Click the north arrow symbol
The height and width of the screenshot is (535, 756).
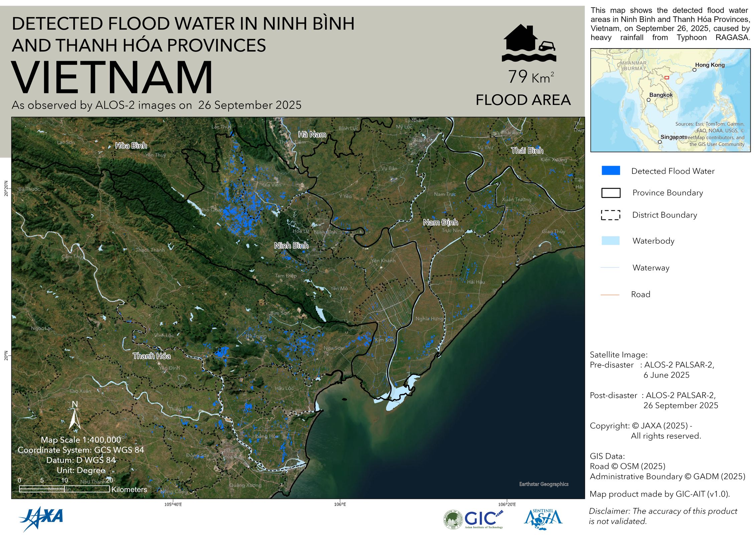74,417
